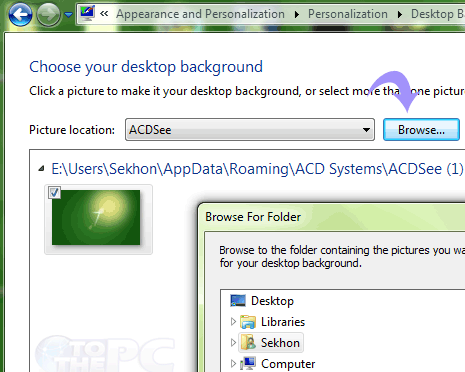Select Libraries in folder tree
Viewport: 465px width, 372px height.
pos(283,322)
